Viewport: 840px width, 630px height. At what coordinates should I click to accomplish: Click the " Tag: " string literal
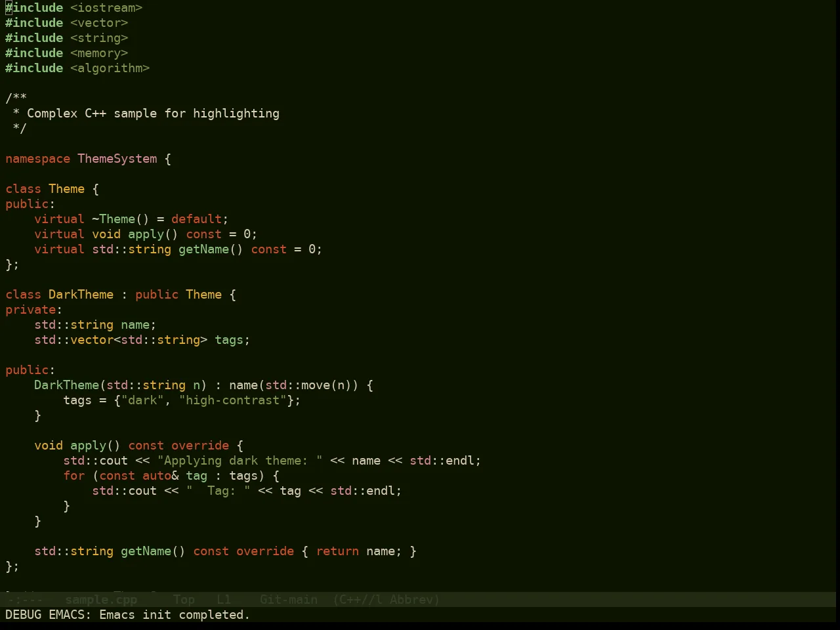click(218, 491)
